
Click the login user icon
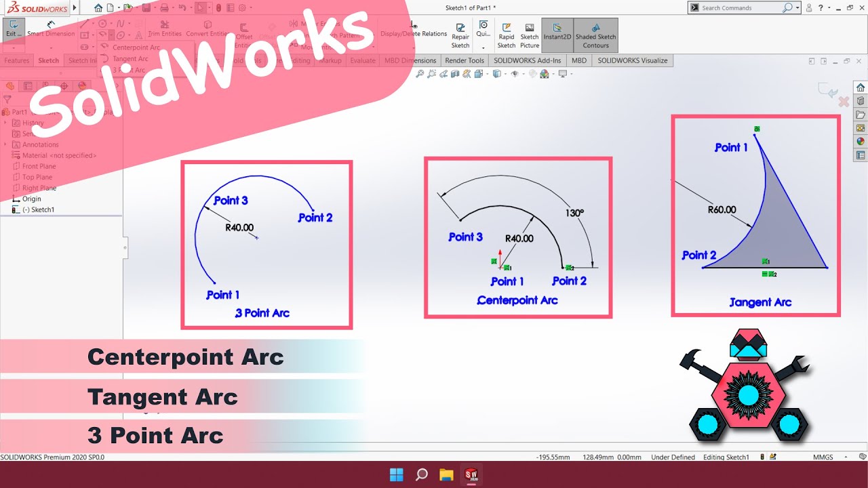pos(809,8)
